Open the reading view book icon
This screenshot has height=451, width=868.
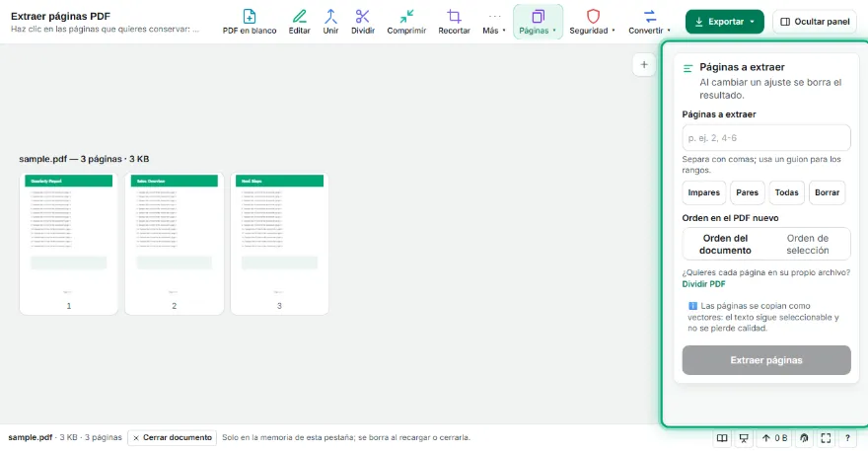722,438
